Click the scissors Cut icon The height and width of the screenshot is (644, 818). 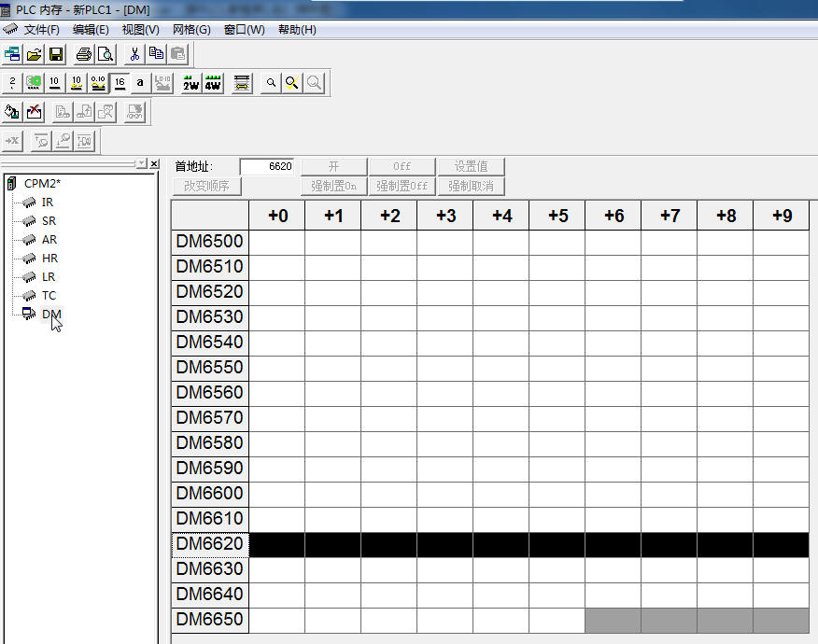[135, 54]
